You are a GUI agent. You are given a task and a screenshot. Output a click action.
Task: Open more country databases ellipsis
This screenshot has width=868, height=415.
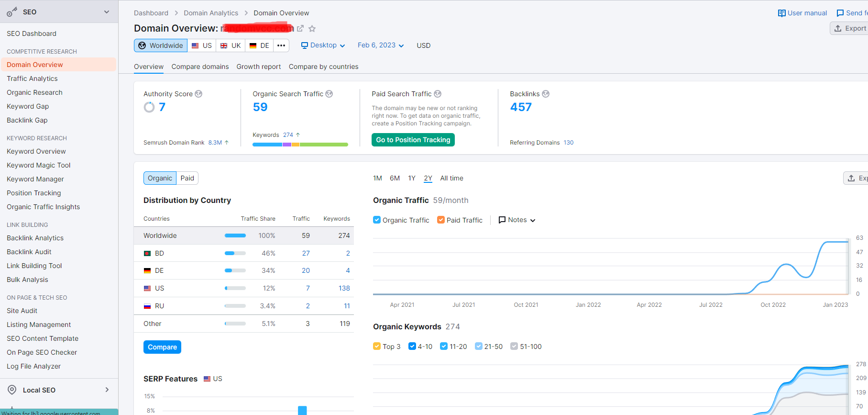pos(281,45)
